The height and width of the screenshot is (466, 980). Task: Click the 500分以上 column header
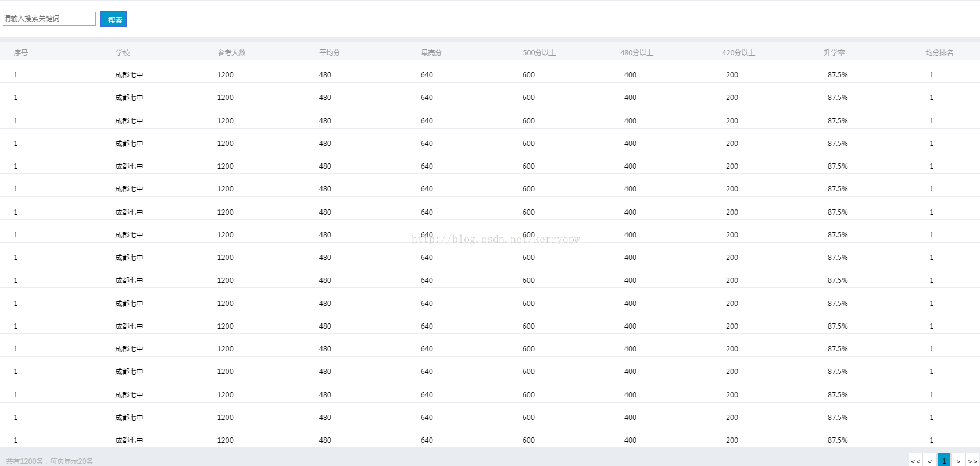pyautogui.click(x=539, y=52)
